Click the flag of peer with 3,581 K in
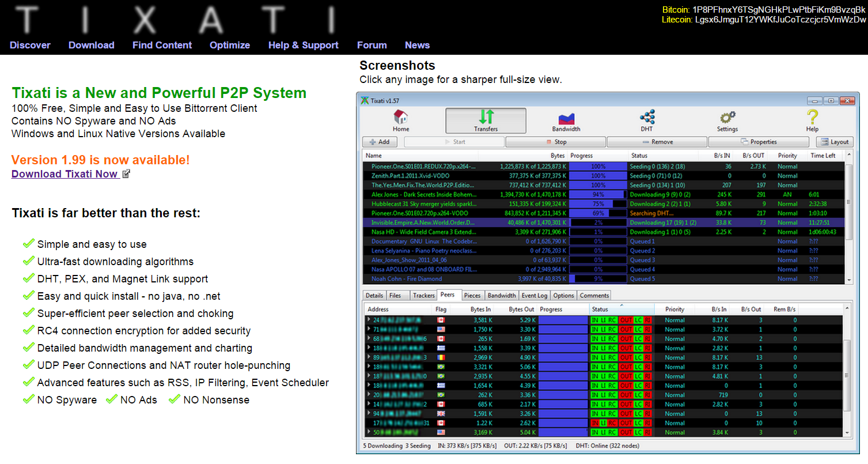 click(441, 320)
